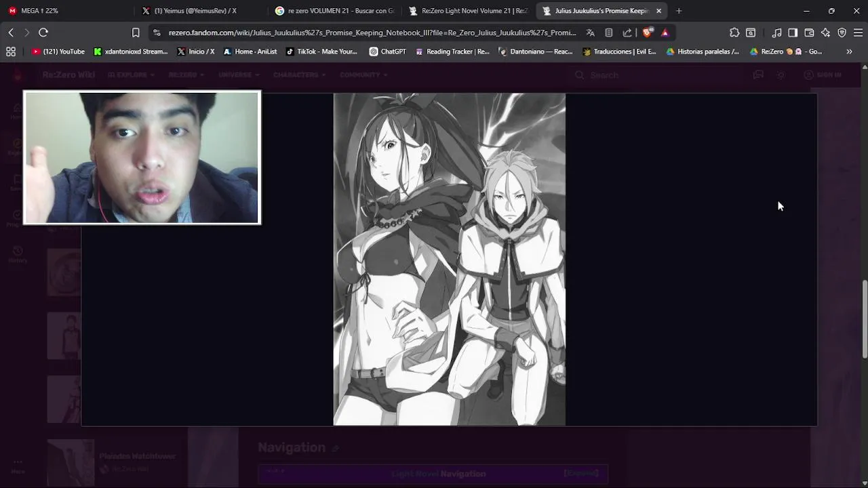
Task: Expand the Light Novel Navigation box
Action: point(581,473)
